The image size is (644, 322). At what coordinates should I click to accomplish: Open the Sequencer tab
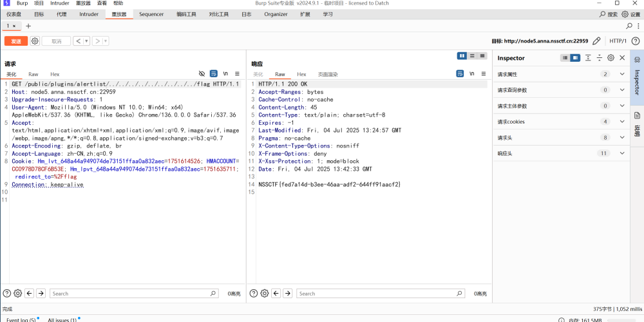point(151,14)
